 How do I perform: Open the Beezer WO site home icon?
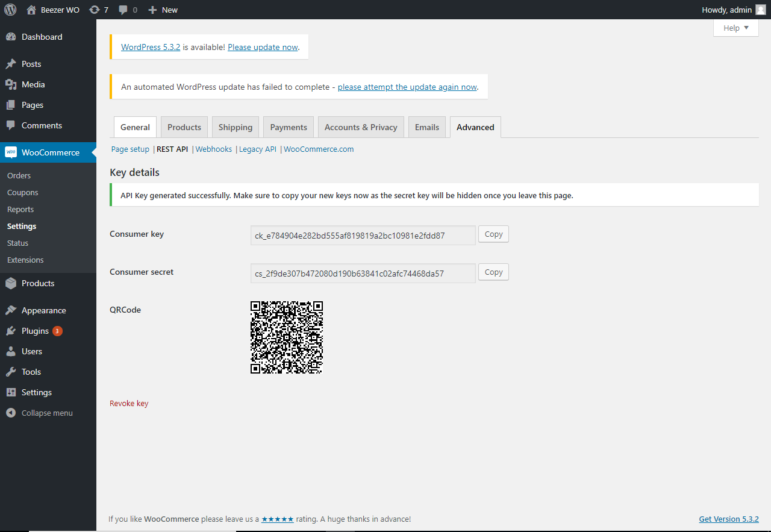coord(31,10)
